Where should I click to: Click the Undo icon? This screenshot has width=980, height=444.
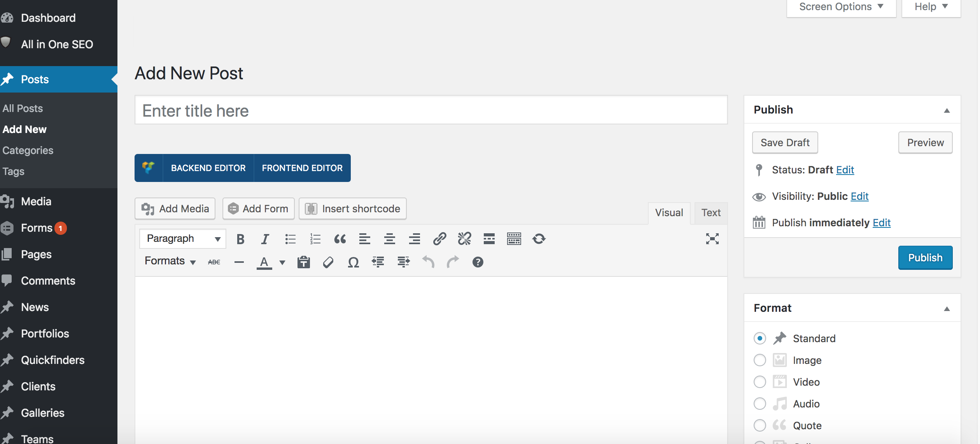(428, 262)
